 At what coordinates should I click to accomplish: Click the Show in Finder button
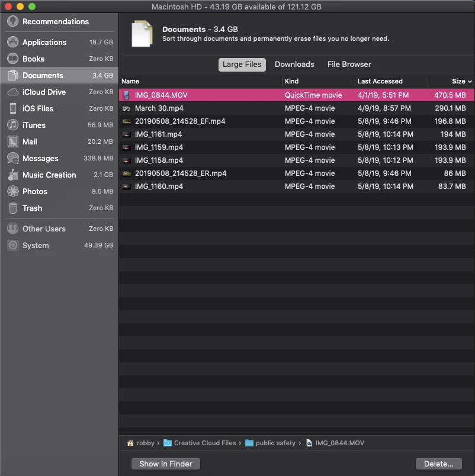(x=165, y=464)
